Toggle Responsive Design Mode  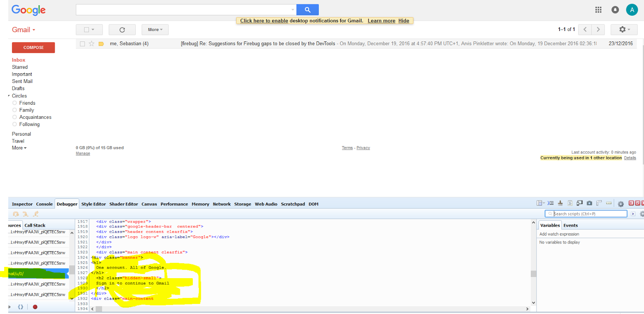tap(580, 203)
